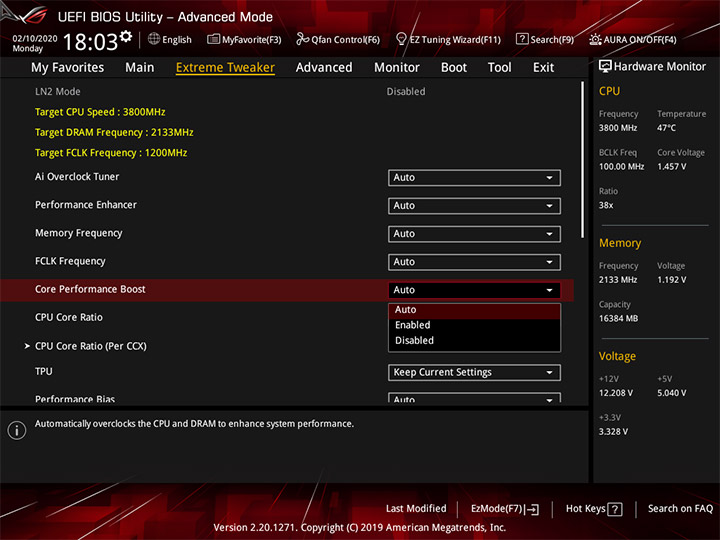Collapse the Core Performance Boost dropdown

pos(474,290)
